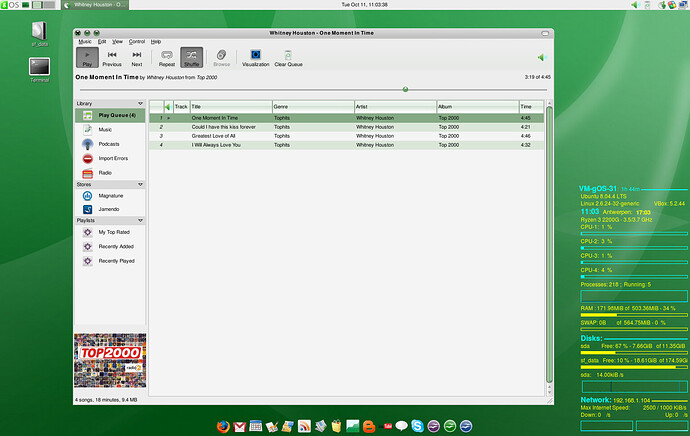Open the YouTube dock icon

386,426
